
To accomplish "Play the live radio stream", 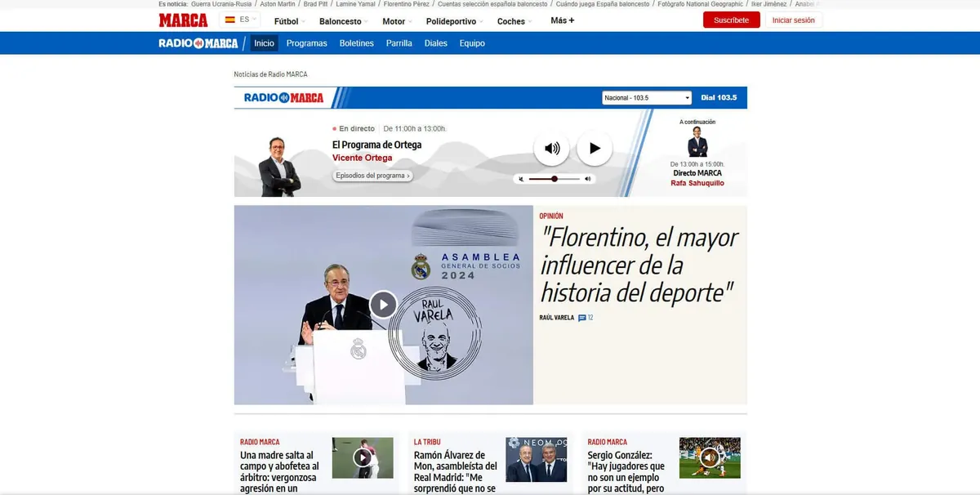I will tap(595, 149).
